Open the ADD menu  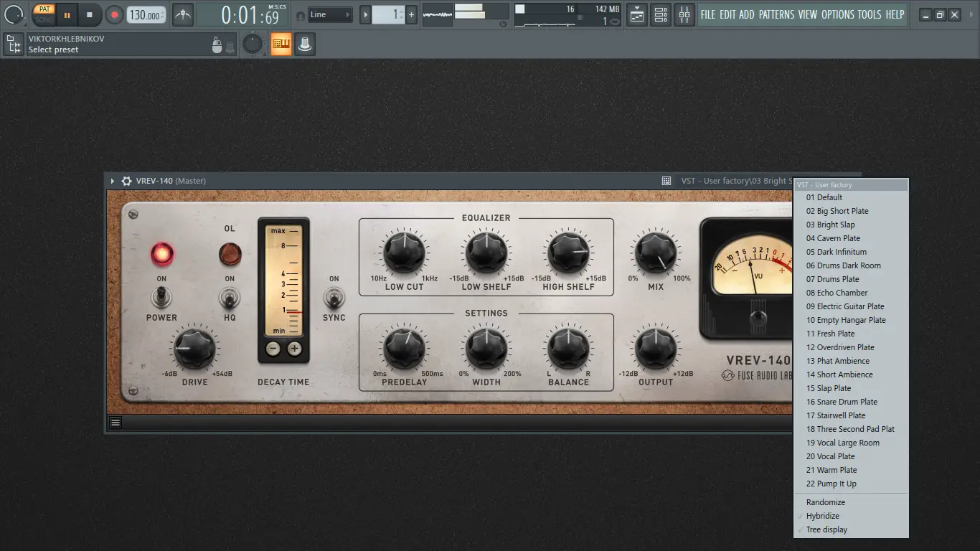(747, 14)
